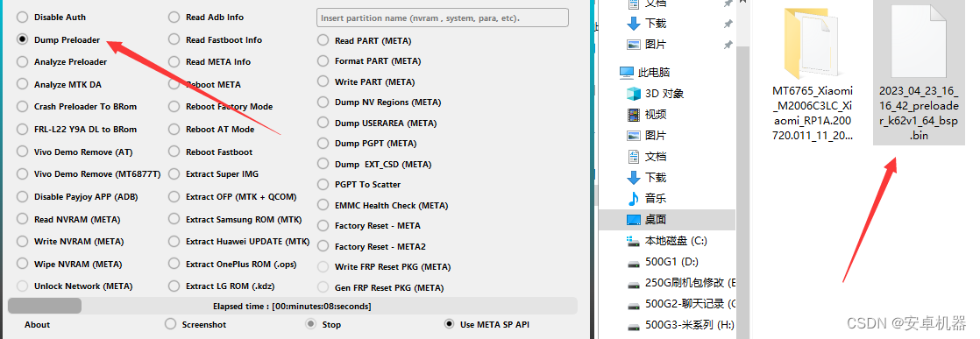Click the 3D 对象 cube icon

[x=634, y=94]
